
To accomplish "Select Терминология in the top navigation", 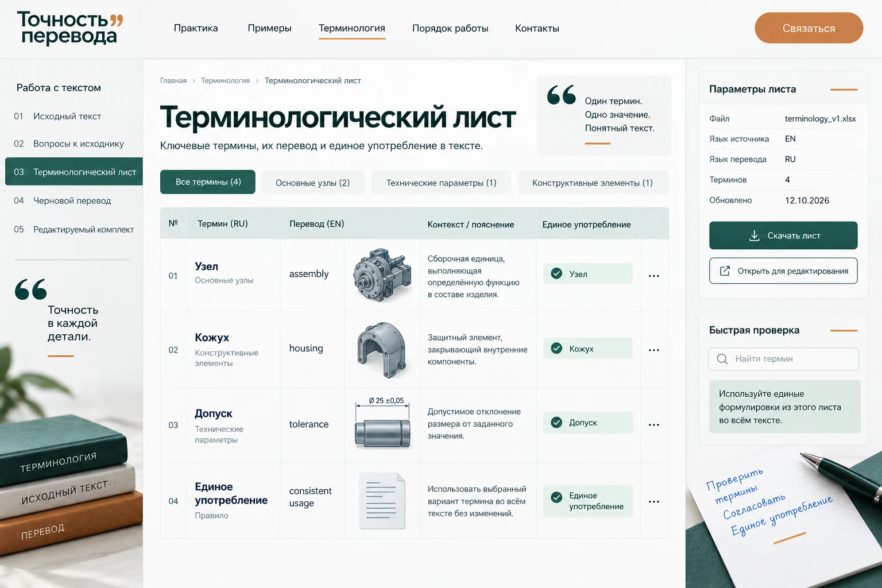I will (352, 28).
